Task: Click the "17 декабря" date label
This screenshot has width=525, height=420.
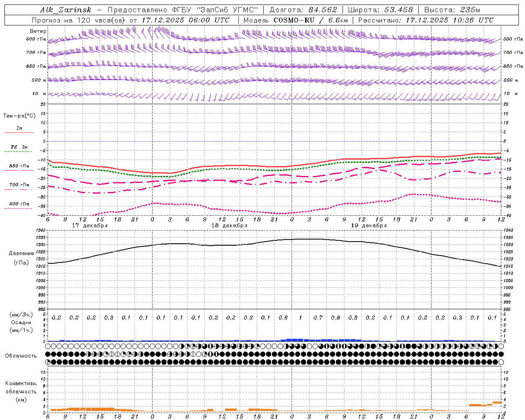Action: pos(90,226)
